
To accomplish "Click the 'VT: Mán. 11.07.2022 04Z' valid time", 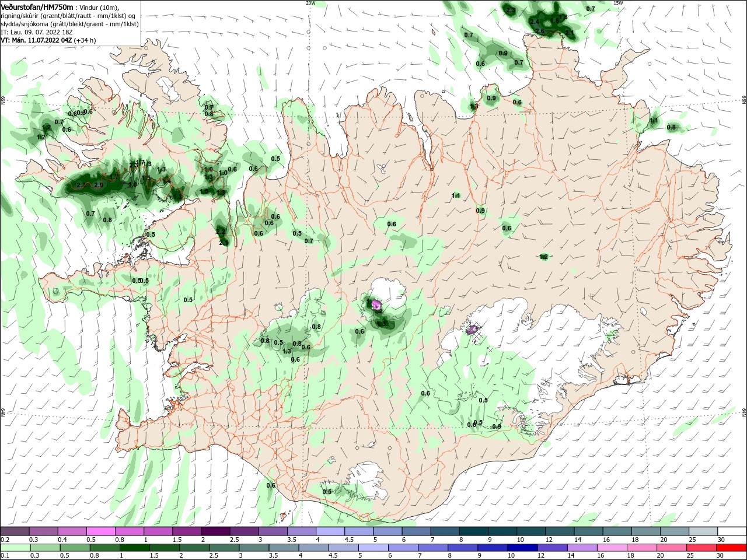I will (36, 40).
